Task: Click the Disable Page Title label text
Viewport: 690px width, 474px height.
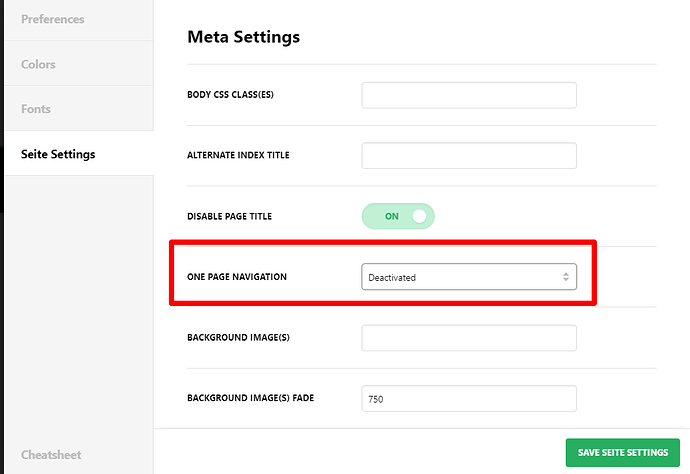Action: pos(229,217)
